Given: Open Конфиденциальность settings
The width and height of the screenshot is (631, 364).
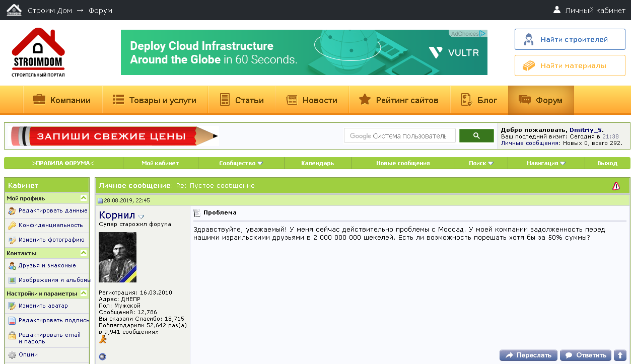Looking at the screenshot, I should 50,225.
